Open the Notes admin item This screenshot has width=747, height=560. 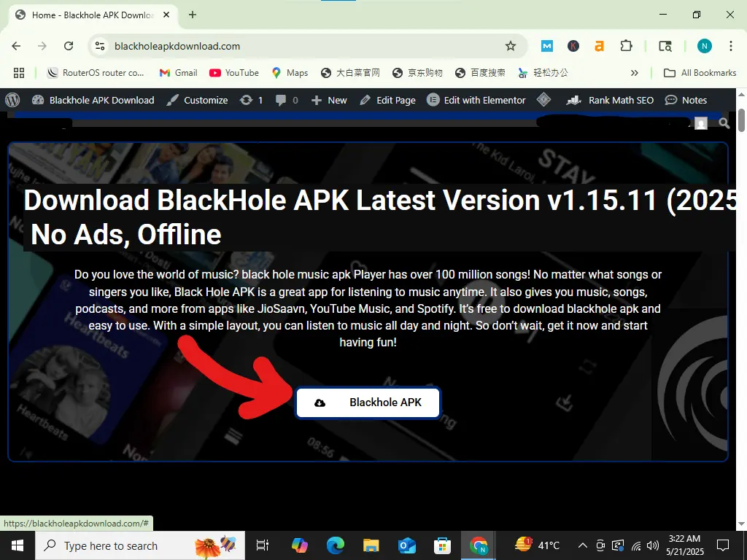click(686, 100)
